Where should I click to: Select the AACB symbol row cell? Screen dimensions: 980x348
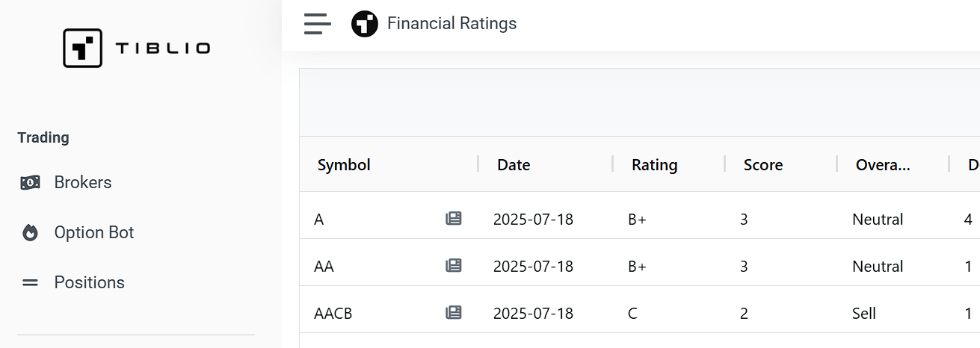(x=333, y=314)
